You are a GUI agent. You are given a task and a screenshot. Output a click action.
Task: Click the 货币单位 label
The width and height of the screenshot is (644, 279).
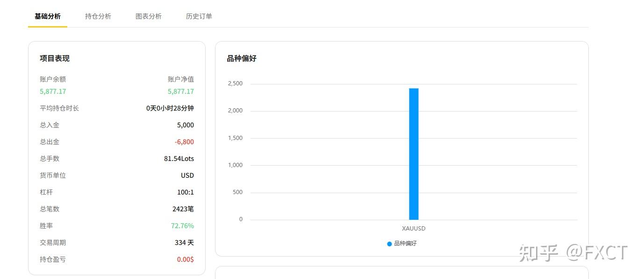pyautogui.click(x=53, y=175)
